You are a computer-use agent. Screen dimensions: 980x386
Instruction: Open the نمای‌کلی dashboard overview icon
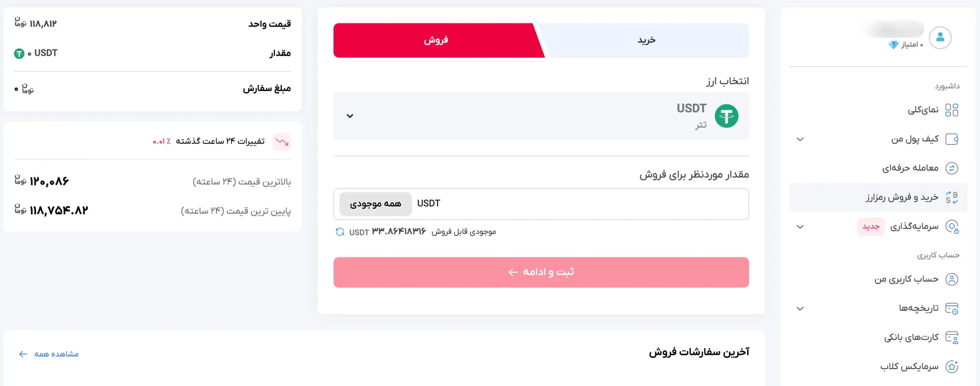[952, 110]
